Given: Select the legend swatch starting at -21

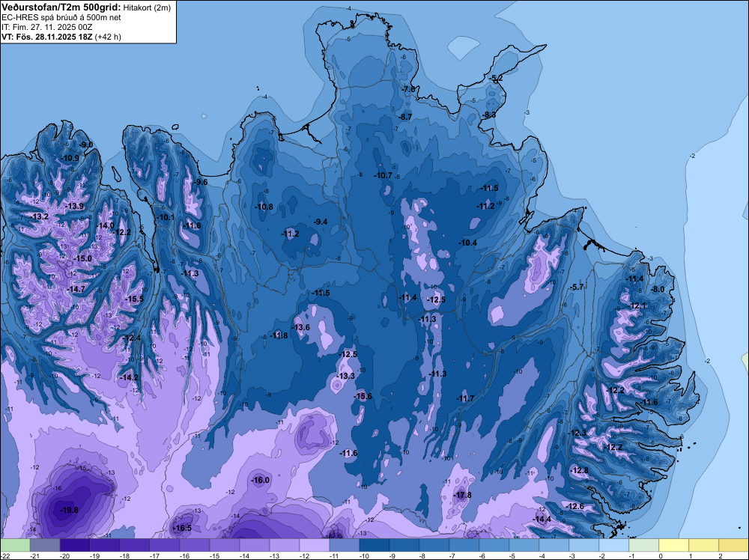Looking at the screenshot, I should pyautogui.click(x=45, y=545).
